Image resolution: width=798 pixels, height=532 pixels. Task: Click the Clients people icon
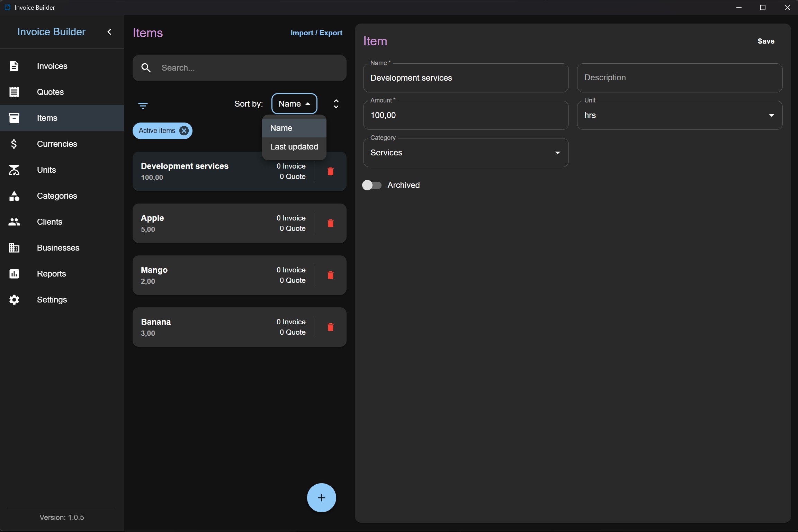(14, 222)
